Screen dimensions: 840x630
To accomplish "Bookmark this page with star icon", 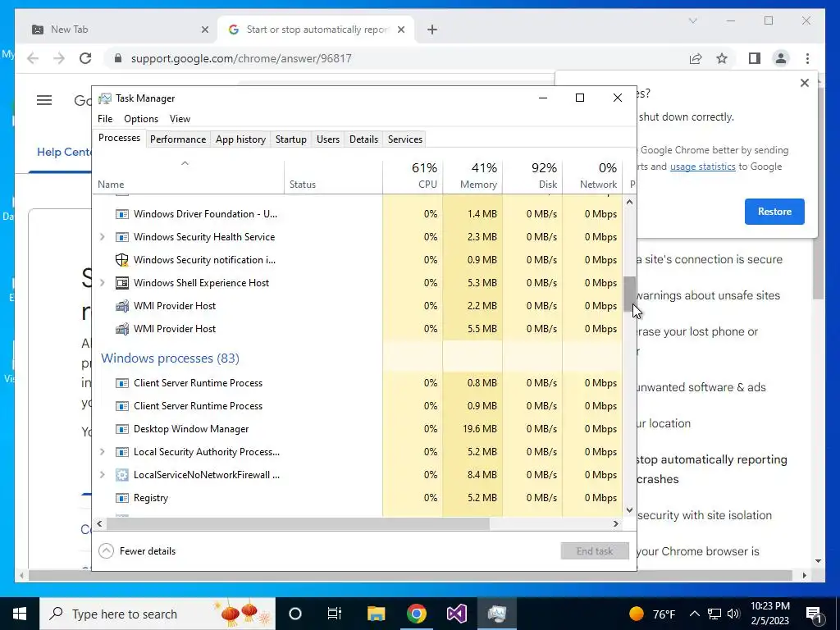I will pos(722,58).
